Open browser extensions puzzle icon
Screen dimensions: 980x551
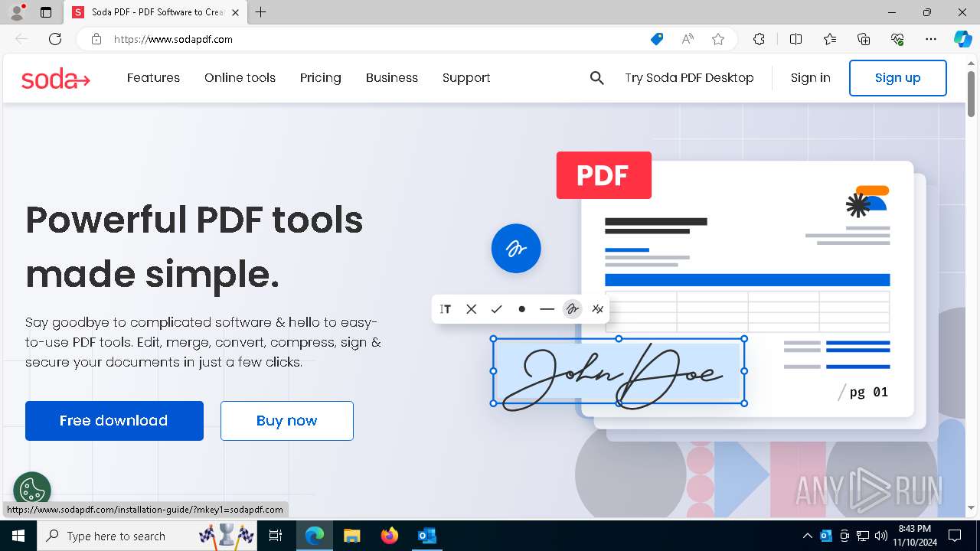(x=759, y=39)
